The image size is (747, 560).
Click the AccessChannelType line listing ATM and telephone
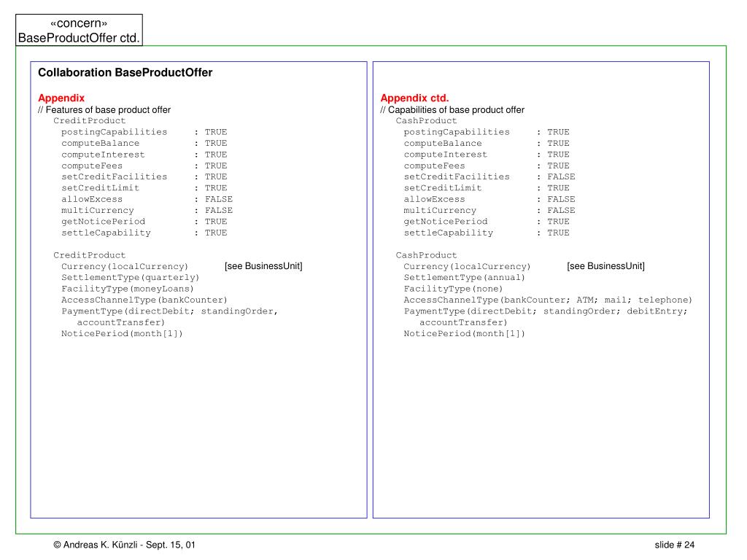[x=548, y=300]
